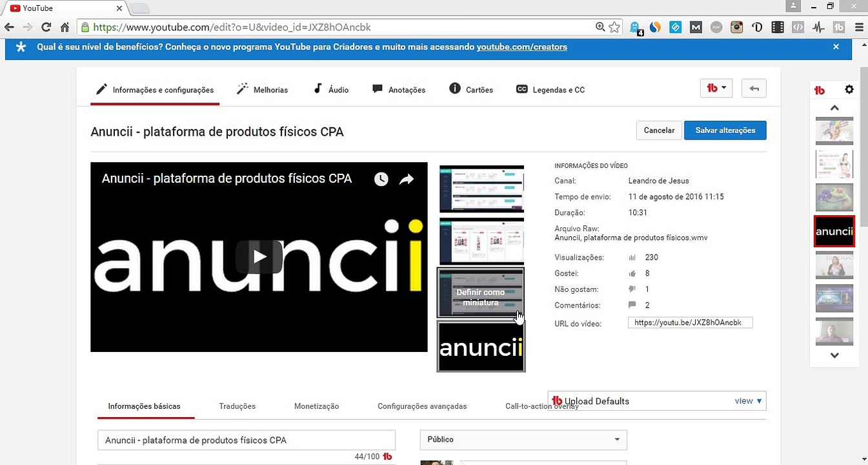This screenshot has width=868, height=465.
Task: Open the SimilarWeb extension icon
Action: click(655, 28)
